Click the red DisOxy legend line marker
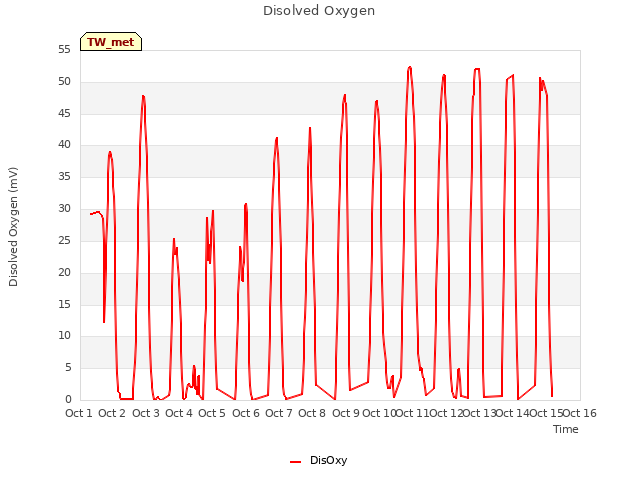This screenshot has width=640, height=480. click(296, 462)
